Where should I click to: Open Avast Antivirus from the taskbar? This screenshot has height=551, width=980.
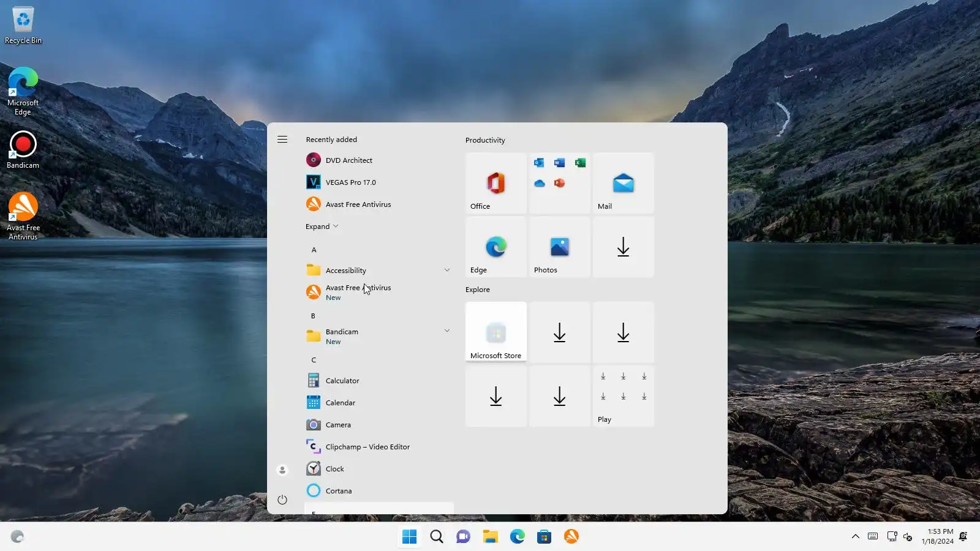pos(571,537)
